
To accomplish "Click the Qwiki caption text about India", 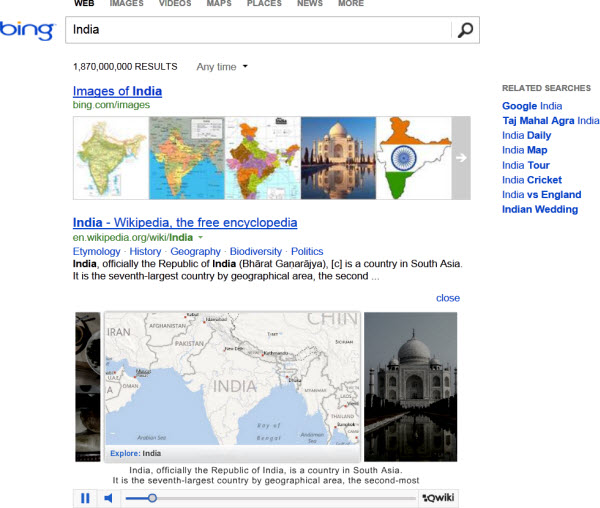I will pyautogui.click(x=266, y=475).
